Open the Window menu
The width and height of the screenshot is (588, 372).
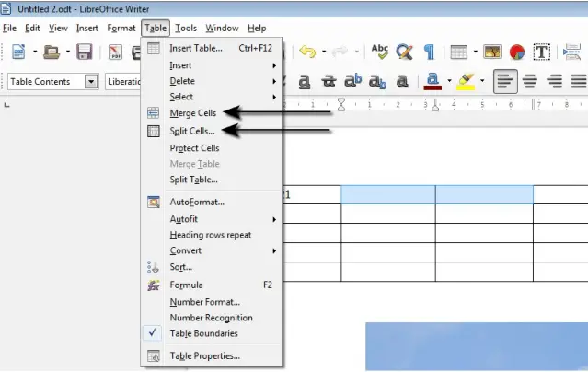click(x=222, y=29)
